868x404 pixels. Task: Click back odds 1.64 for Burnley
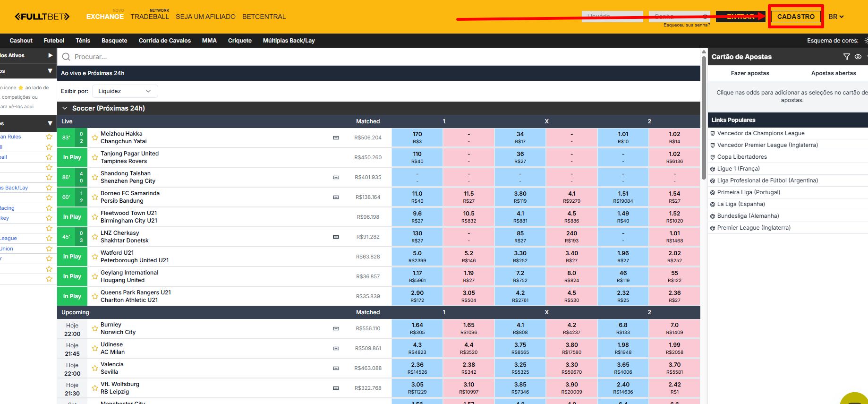[417, 328]
